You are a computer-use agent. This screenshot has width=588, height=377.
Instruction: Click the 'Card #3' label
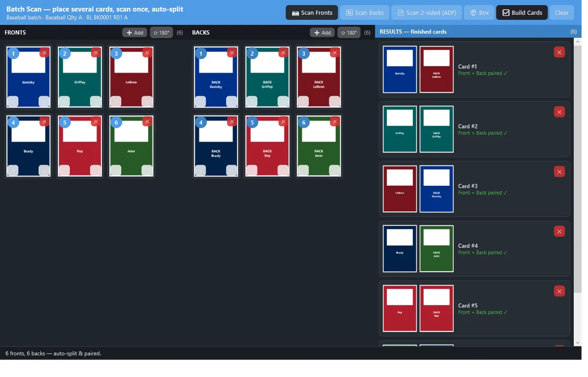click(x=473, y=188)
